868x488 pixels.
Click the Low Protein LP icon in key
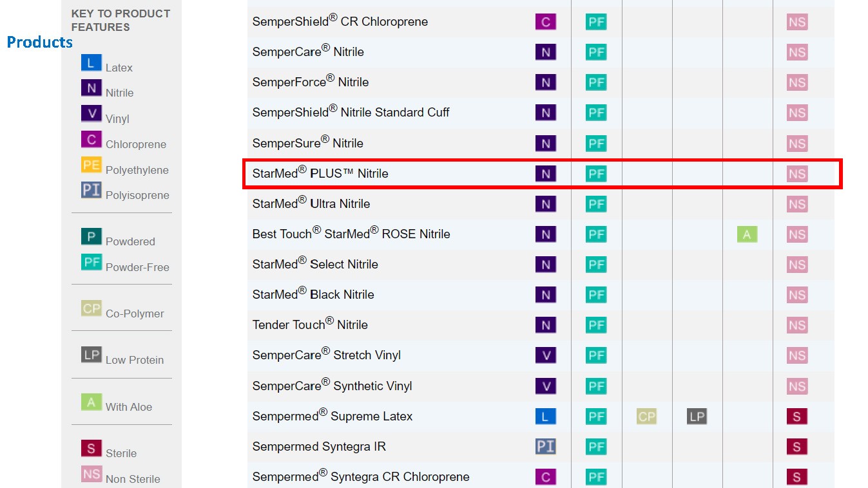[x=92, y=355]
